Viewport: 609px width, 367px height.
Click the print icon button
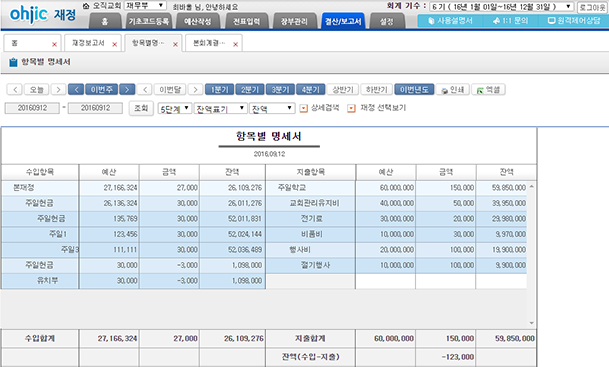click(x=452, y=90)
